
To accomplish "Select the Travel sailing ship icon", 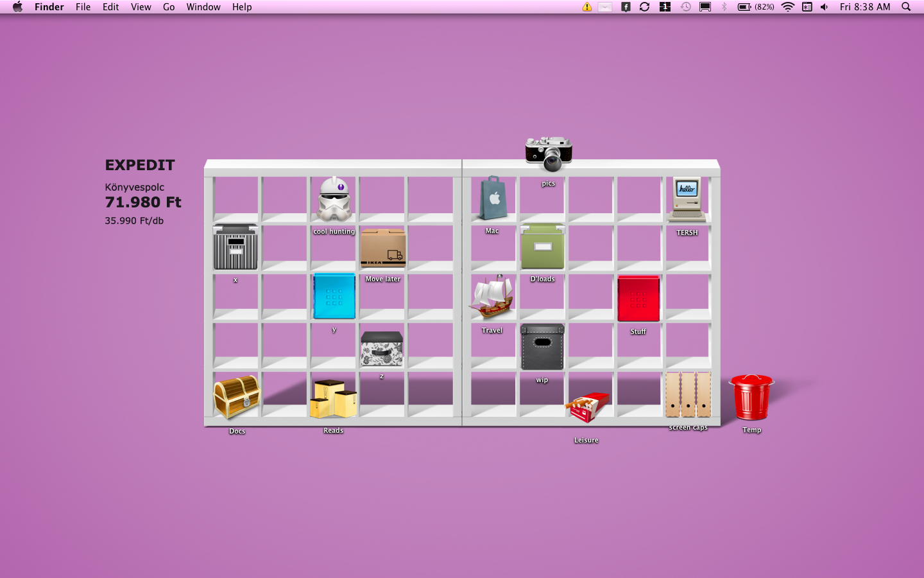I will 492,297.
